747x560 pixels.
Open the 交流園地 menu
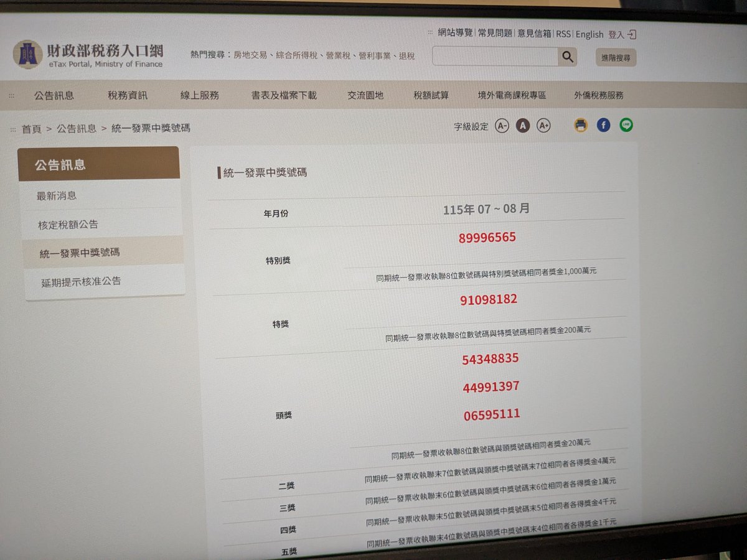365,95
